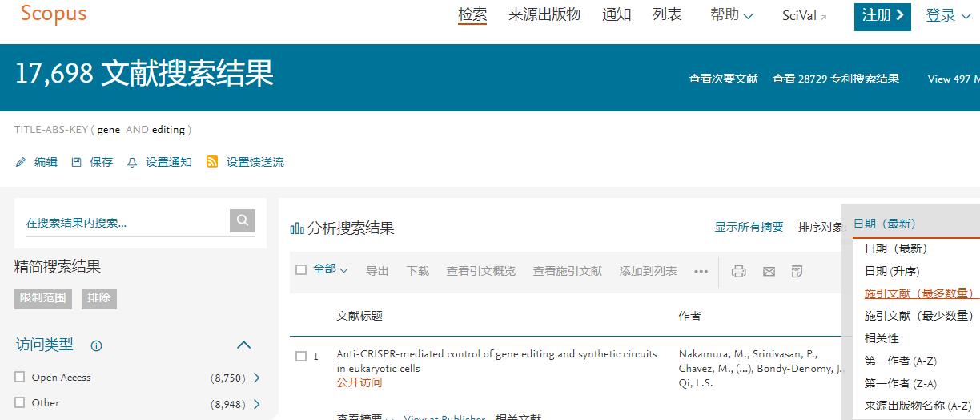This screenshot has height=420, width=980.
Task: Click the 显示所有摘要 link
Action: (749, 227)
